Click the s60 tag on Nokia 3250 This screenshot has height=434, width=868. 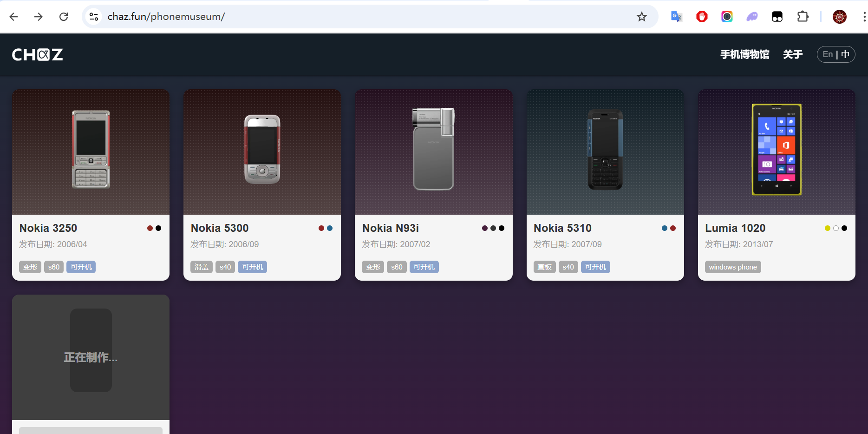tap(54, 267)
